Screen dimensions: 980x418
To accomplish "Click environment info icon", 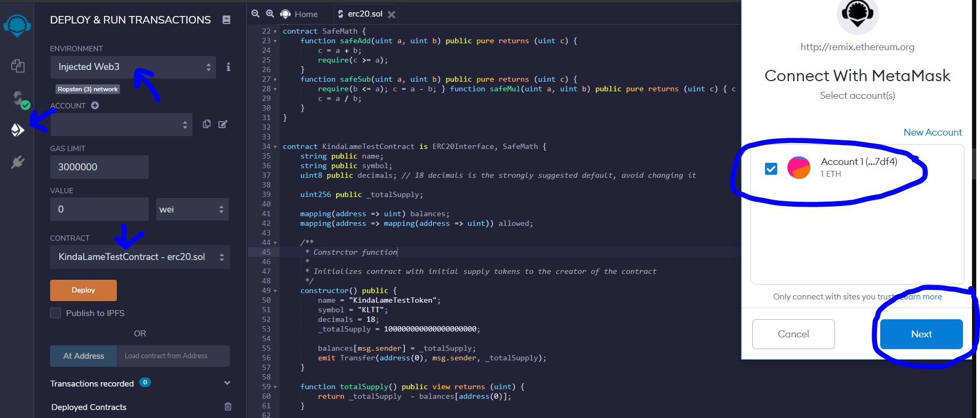I will click(228, 67).
